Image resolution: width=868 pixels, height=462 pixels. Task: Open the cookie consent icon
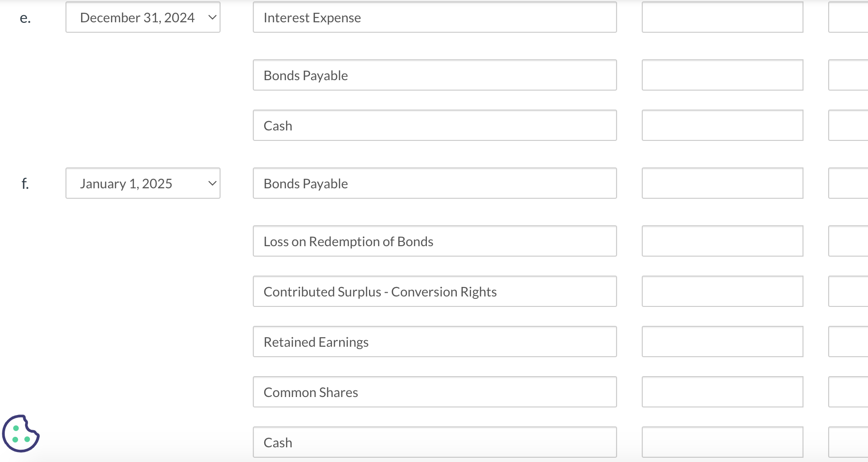(20, 434)
